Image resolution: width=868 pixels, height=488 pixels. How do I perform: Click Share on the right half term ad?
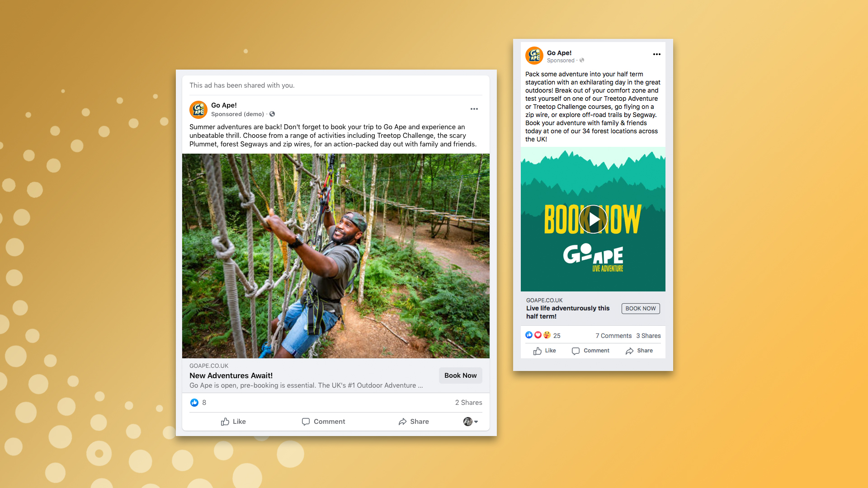coord(639,351)
